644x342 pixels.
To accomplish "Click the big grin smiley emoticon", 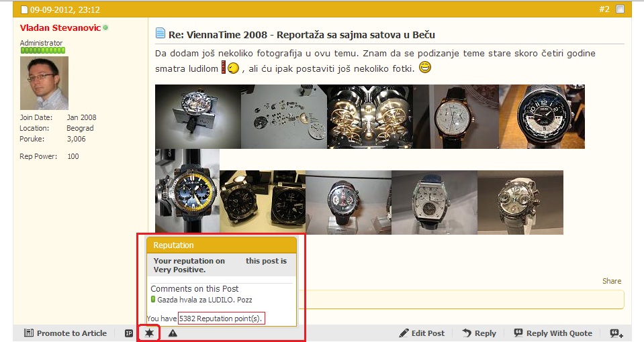I will coord(424,67).
